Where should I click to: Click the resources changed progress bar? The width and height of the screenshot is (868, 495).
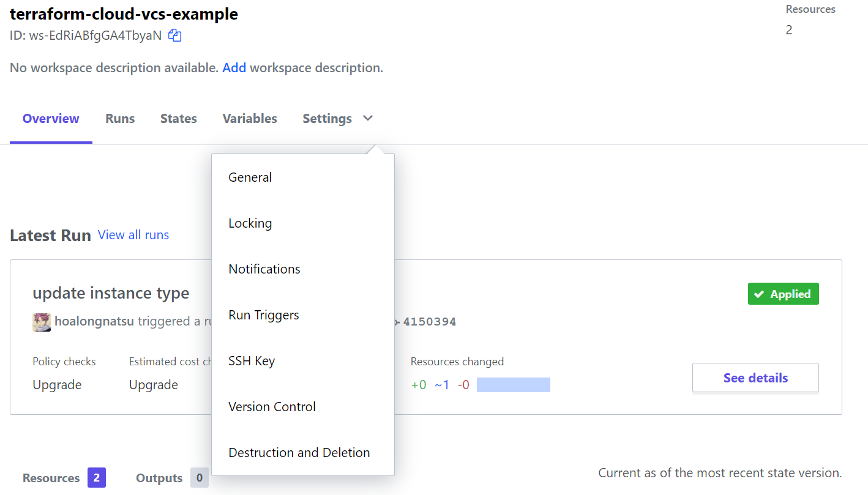click(x=513, y=385)
